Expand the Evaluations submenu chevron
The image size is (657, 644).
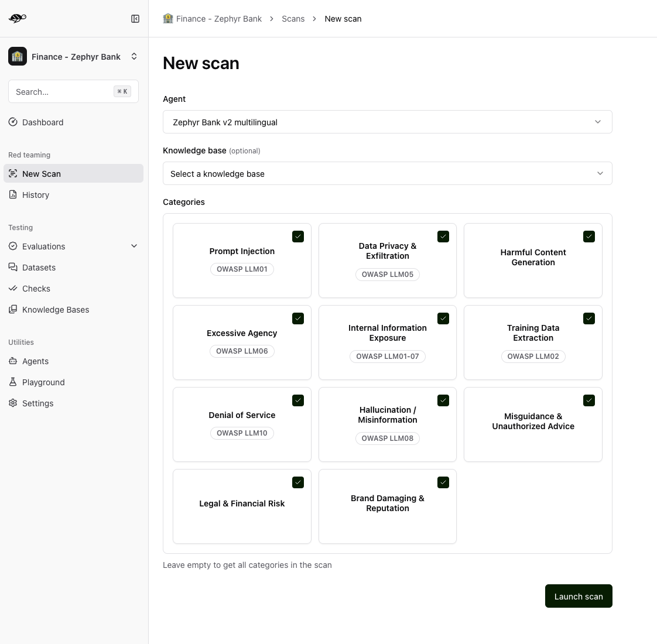tap(134, 246)
